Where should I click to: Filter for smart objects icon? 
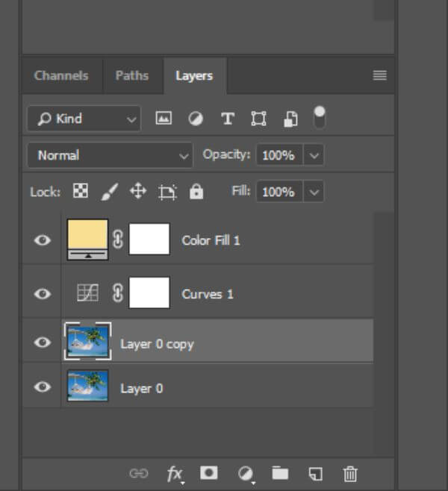pos(290,119)
